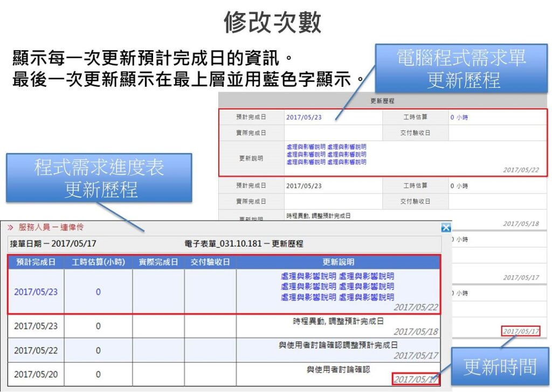Click the 更新時間 callout box
Image resolution: width=552 pixels, height=392 pixels.
click(x=500, y=367)
